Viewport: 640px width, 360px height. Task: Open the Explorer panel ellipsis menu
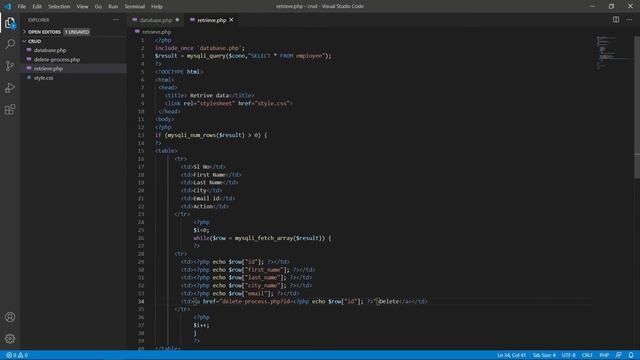pyautogui.click(x=116, y=20)
